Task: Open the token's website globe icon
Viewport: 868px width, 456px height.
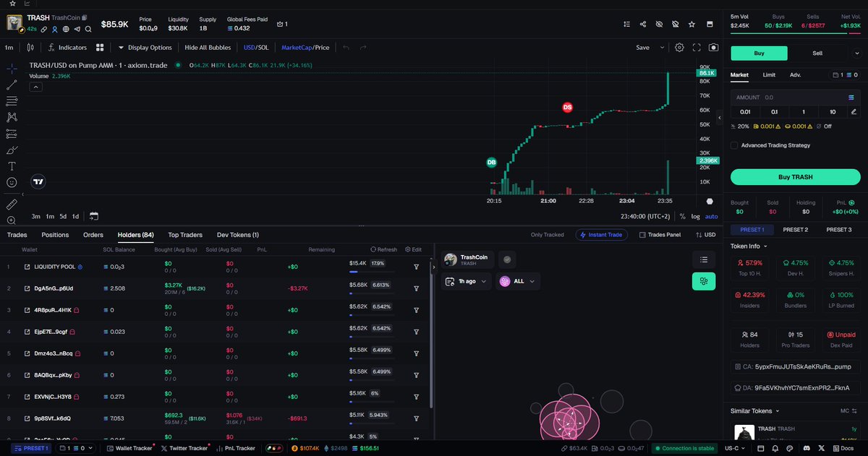Action: (65, 30)
